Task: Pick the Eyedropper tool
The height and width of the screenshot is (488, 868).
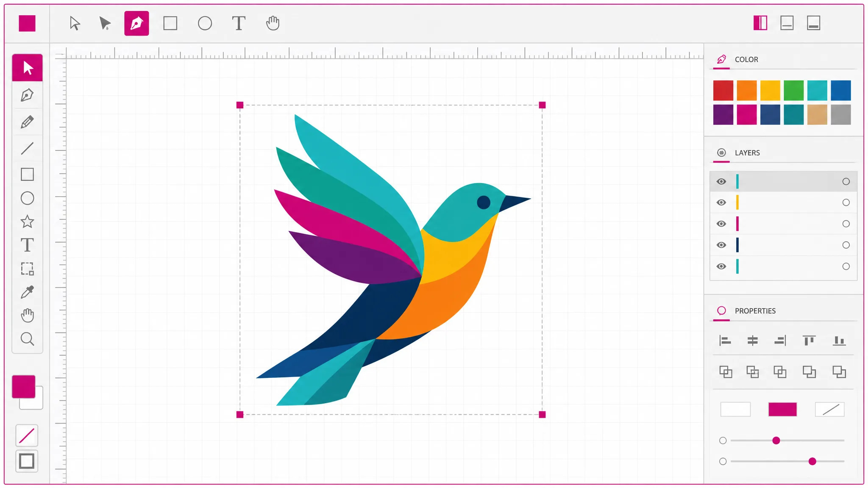Action: coord(27,292)
